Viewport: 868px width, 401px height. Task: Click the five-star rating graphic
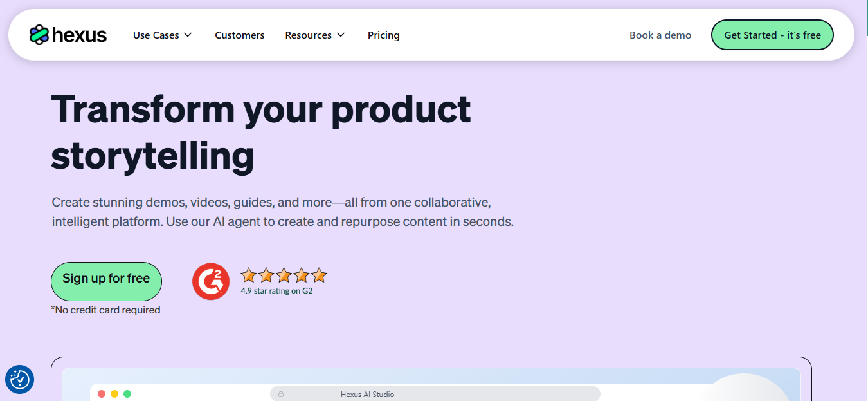(284, 275)
